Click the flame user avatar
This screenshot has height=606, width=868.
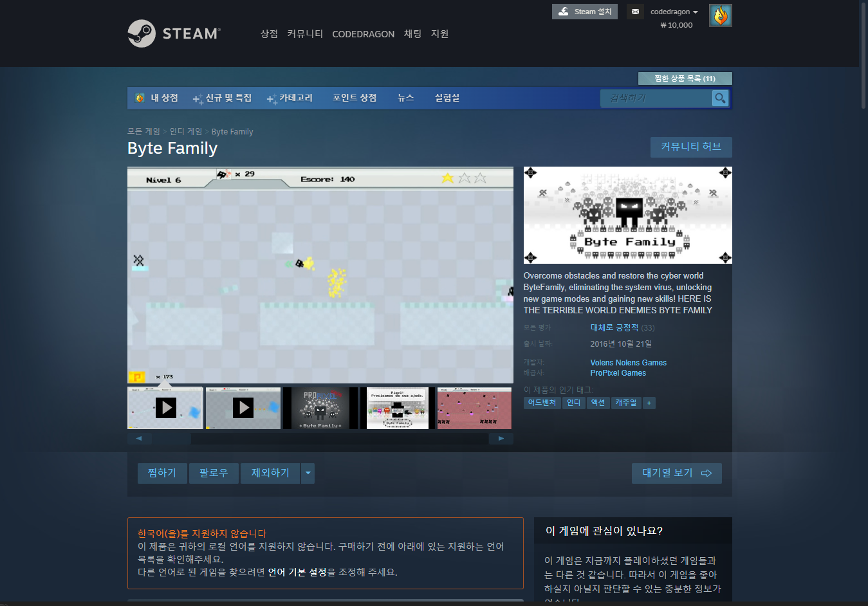click(x=720, y=15)
